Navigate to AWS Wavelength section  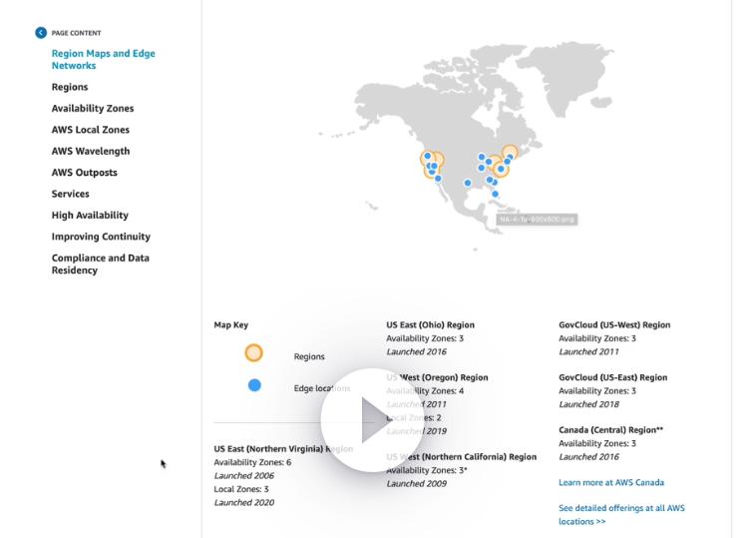91,151
